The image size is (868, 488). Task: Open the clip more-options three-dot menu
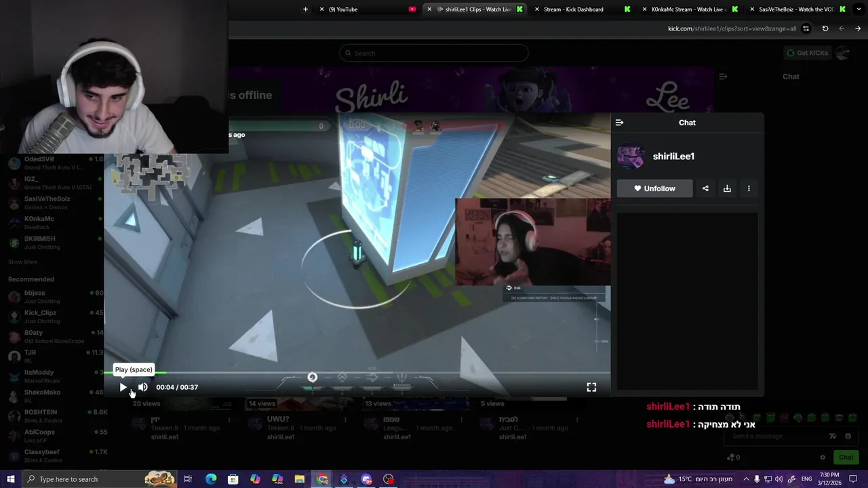[749, 188]
